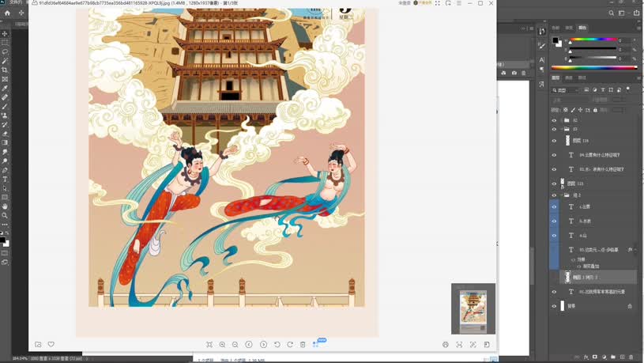Hide the text layer starting with 01
This screenshot has width=644, height=363.
coord(554,292)
